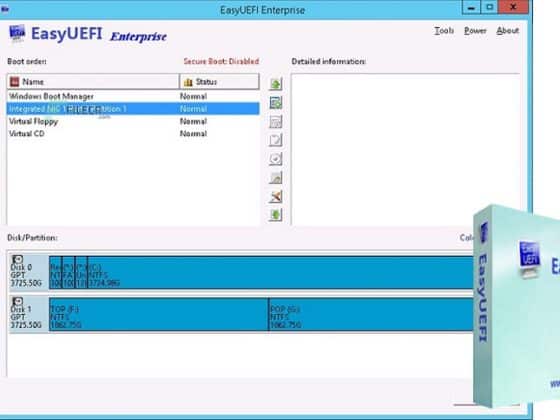This screenshot has height=420, width=560.
Task: Minimize the EasyUEFI Enterprise window
Action: pyautogui.click(x=471, y=7)
